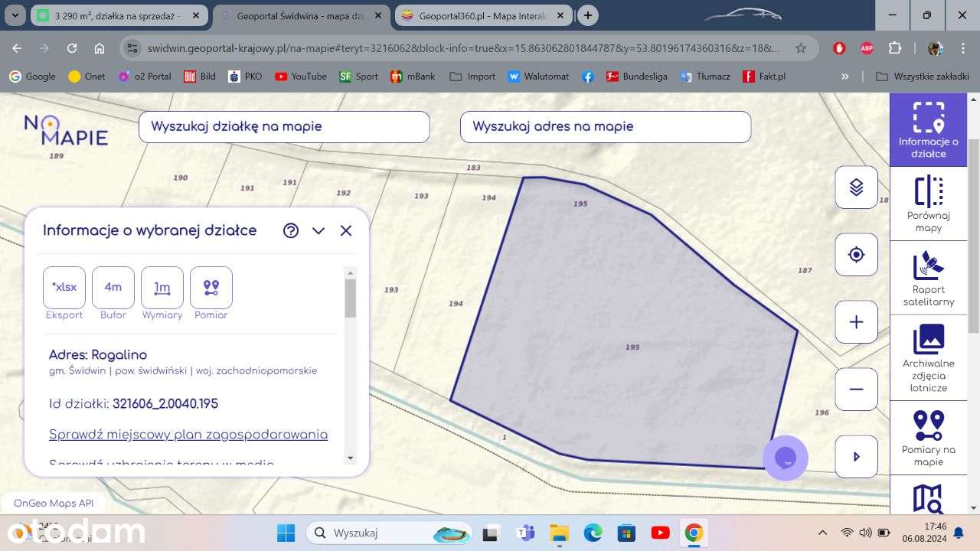The image size is (980, 551).
Task: Focus the Wyszukaj adres na mapie field
Action: 606,126
